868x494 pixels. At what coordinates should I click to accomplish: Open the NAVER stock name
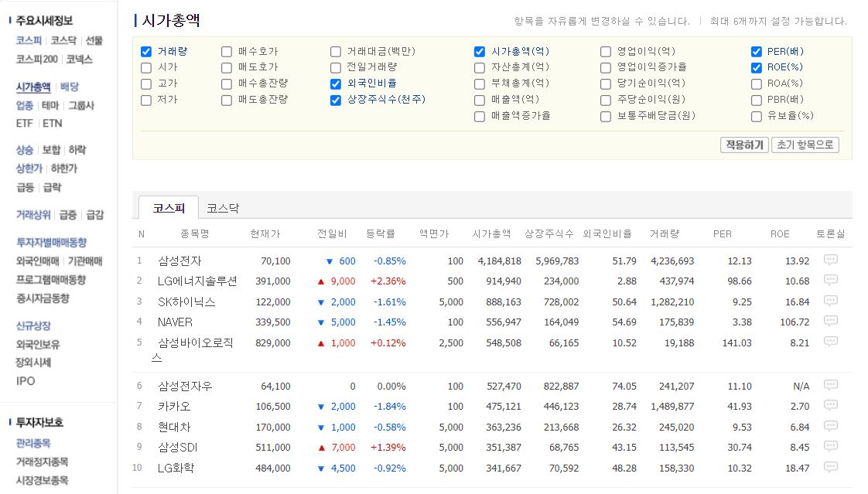(x=175, y=322)
